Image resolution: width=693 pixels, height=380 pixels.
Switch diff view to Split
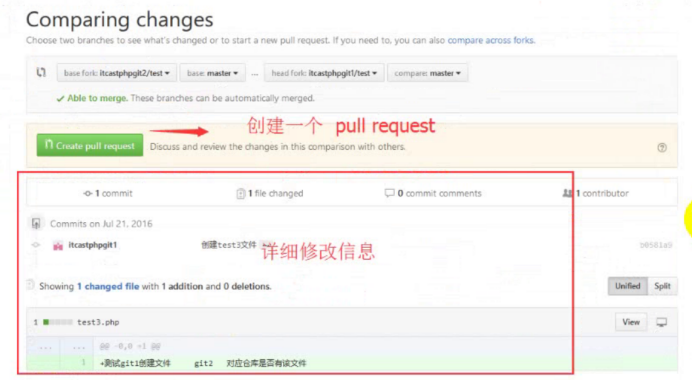point(662,286)
